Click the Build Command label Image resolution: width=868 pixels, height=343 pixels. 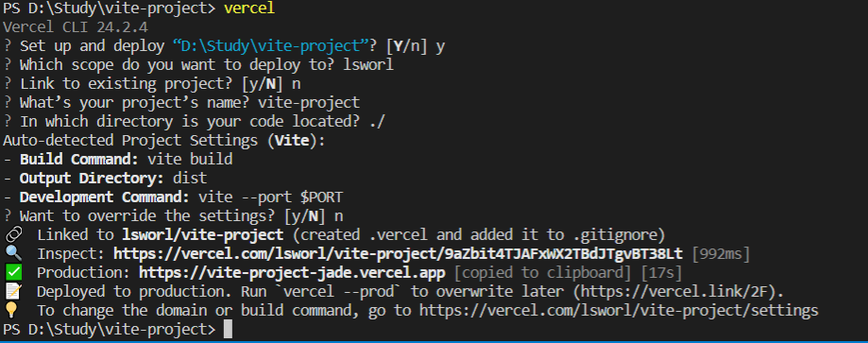tap(79, 160)
